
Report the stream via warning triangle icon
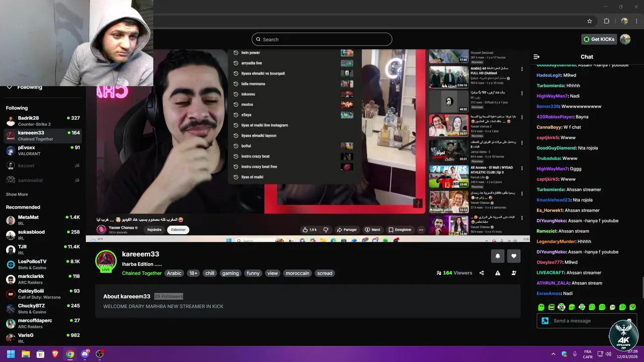click(498, 273)
